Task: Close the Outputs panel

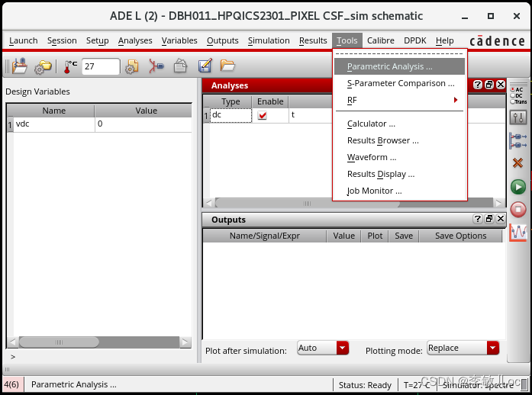Action: pyautogui.click(x=501, y=219)
